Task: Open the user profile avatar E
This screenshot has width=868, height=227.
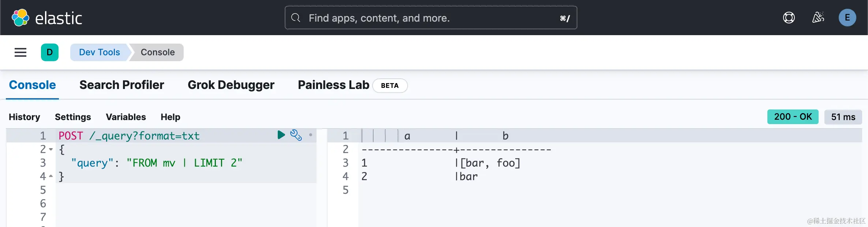Action: coord(847,18)
